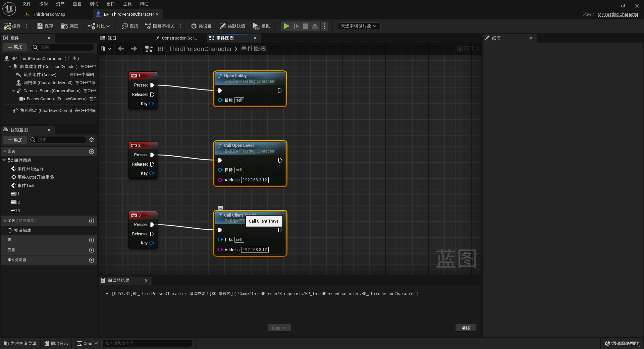Click the Stop playback square button
This screenshot has width=644, height=349.
coord(306,26)
